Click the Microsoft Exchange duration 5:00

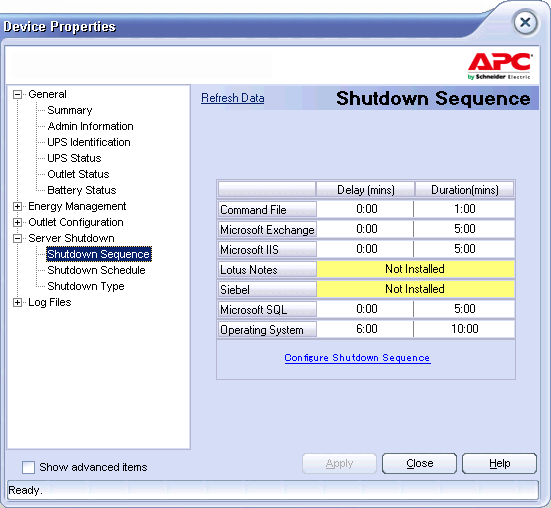point(465,229)
